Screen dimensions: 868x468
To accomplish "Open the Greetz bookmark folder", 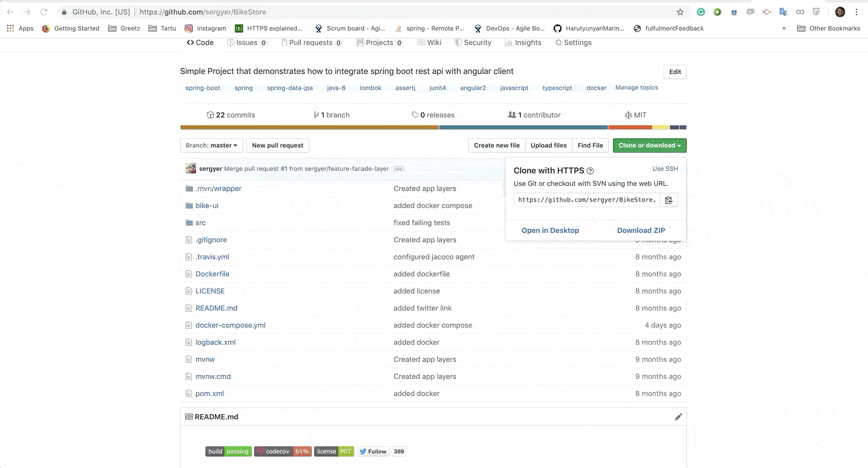I will (x=124, y=28).
